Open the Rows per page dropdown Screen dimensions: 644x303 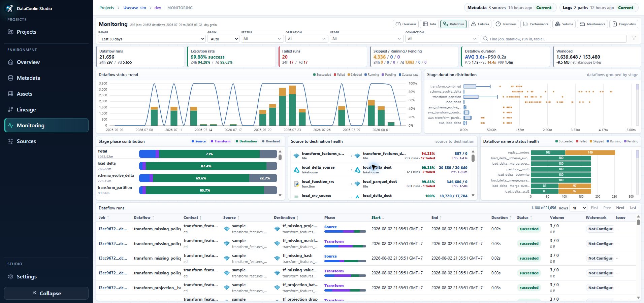[578, 208]
